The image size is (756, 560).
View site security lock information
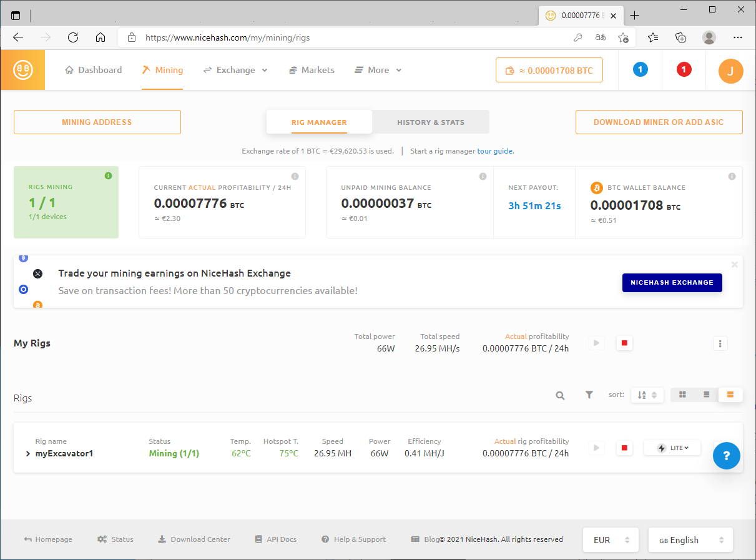(132, 37)
